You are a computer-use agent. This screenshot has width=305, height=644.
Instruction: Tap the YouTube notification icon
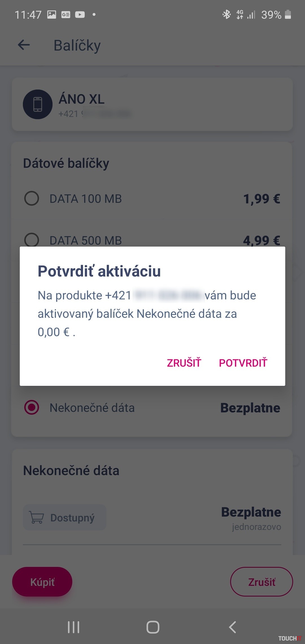80,14
